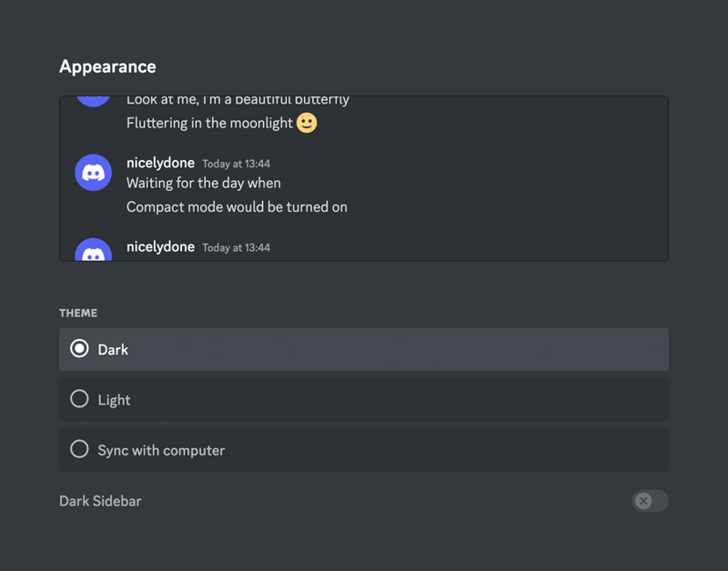Click the X icon on the Dark Sidebar switch
Screen dimensions: 728x571
pyautogui.click(x=643, y=501)
